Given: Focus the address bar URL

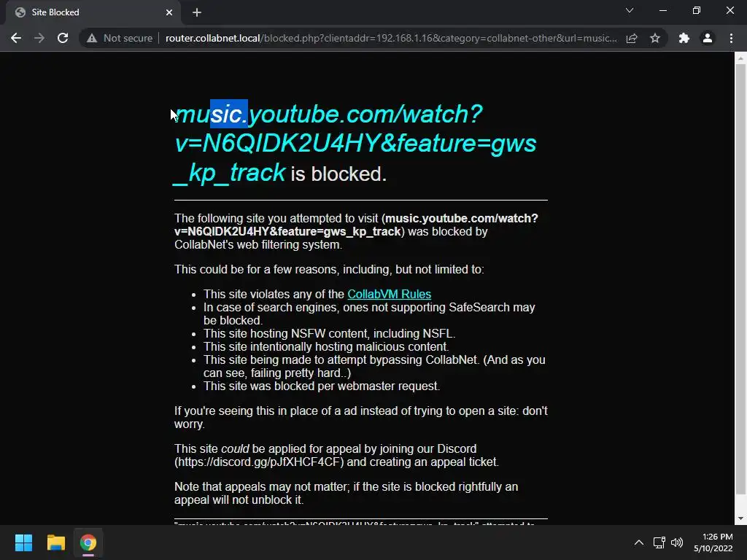Looking at the screenshot, I should tap(391, 38).
